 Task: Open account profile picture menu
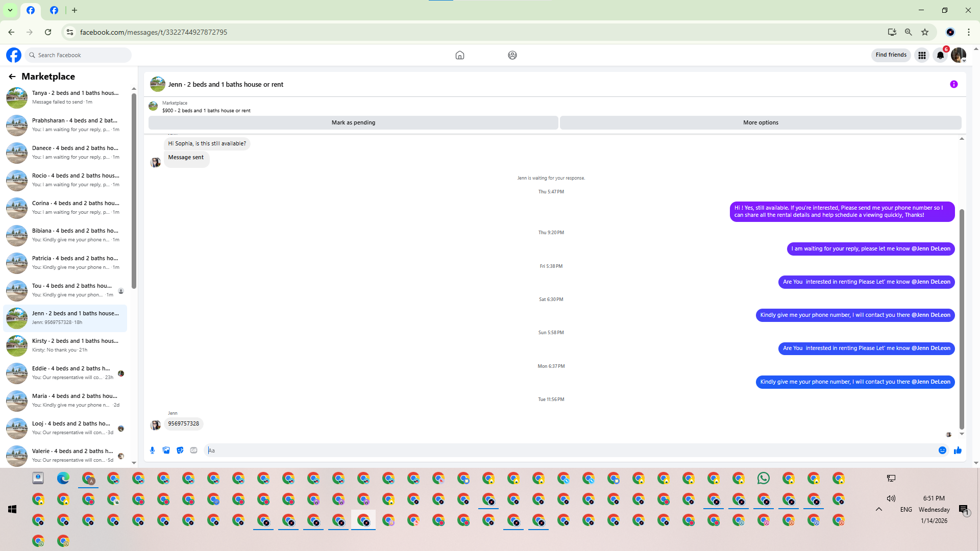pyautogui.click(x=958, y=55)
